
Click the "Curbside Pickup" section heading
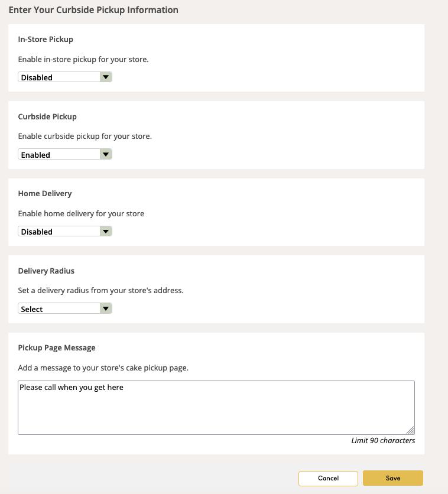pyautogui.click(x=47, y=116)
